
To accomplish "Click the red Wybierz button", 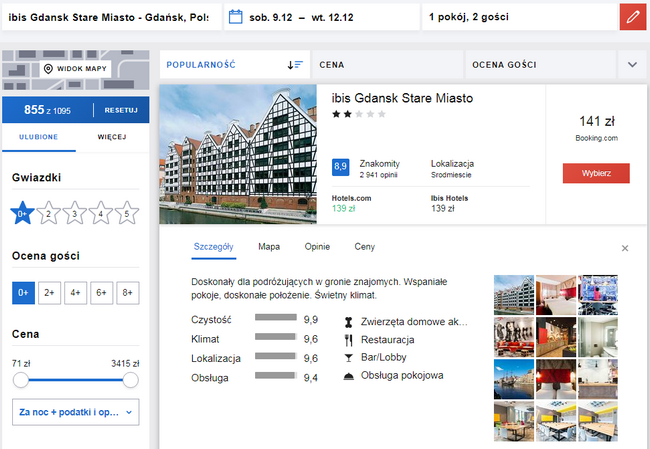I will [x=596, y=173].
